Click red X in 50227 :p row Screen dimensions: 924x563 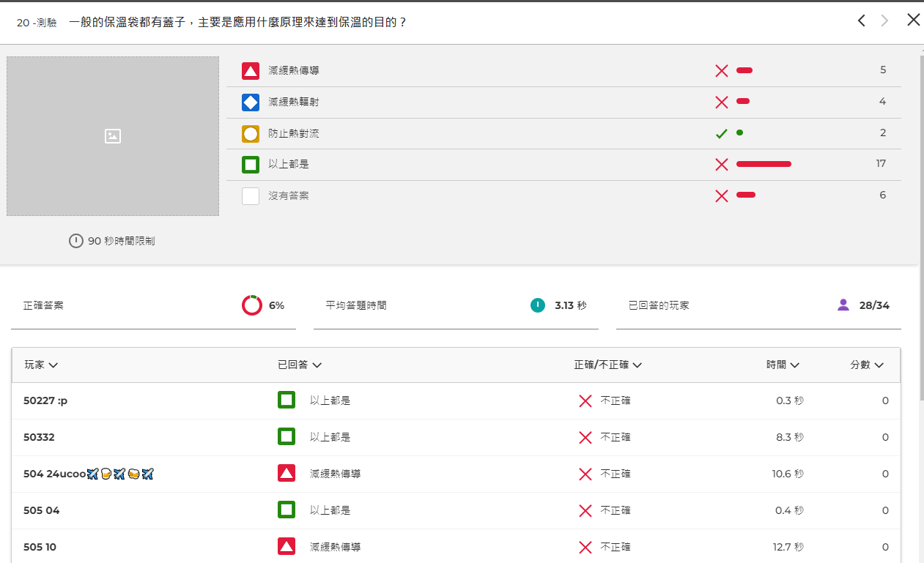[585, 401]
